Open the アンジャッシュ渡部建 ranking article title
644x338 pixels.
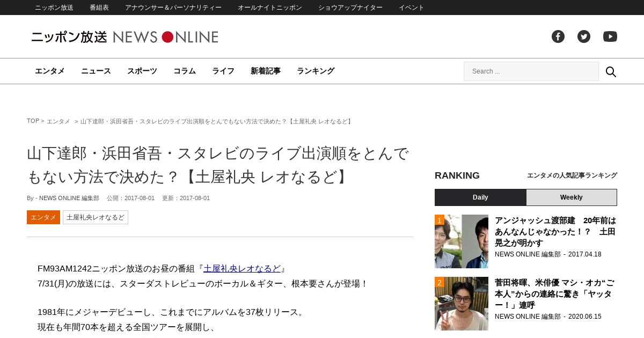[x=555, y=232]
